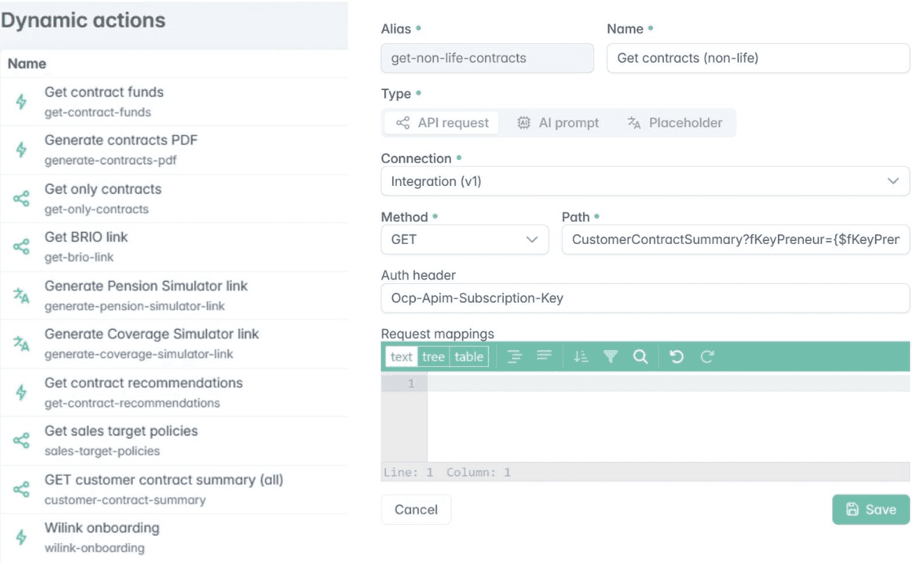Switch editor to table view tab

(x=468, y=357)
